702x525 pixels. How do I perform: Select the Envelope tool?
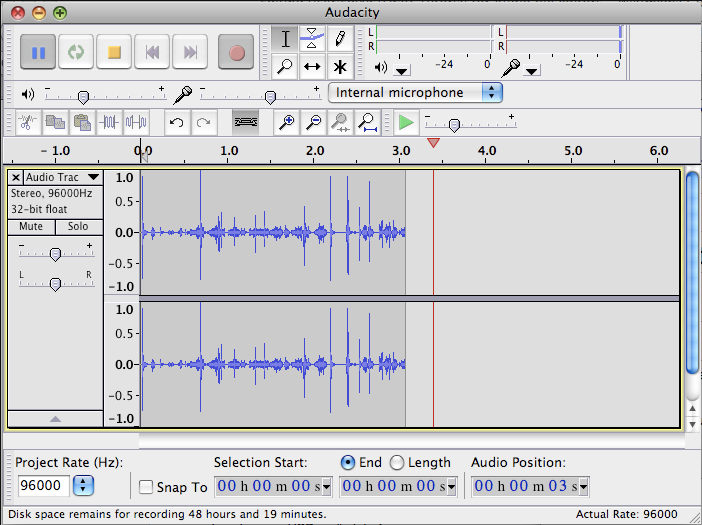tap(312, 38)
